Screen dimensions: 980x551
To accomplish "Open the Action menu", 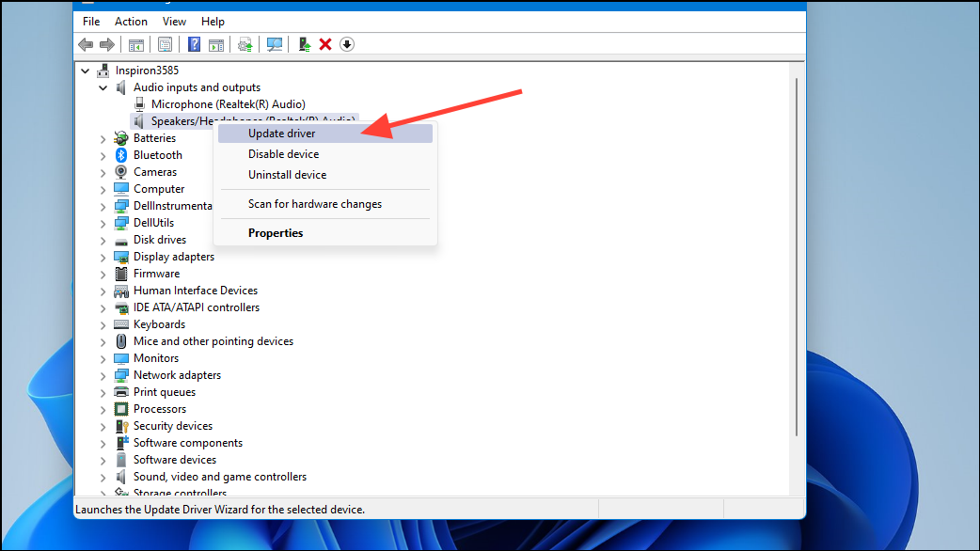I will pyautogui.click(x=131, y=22).
